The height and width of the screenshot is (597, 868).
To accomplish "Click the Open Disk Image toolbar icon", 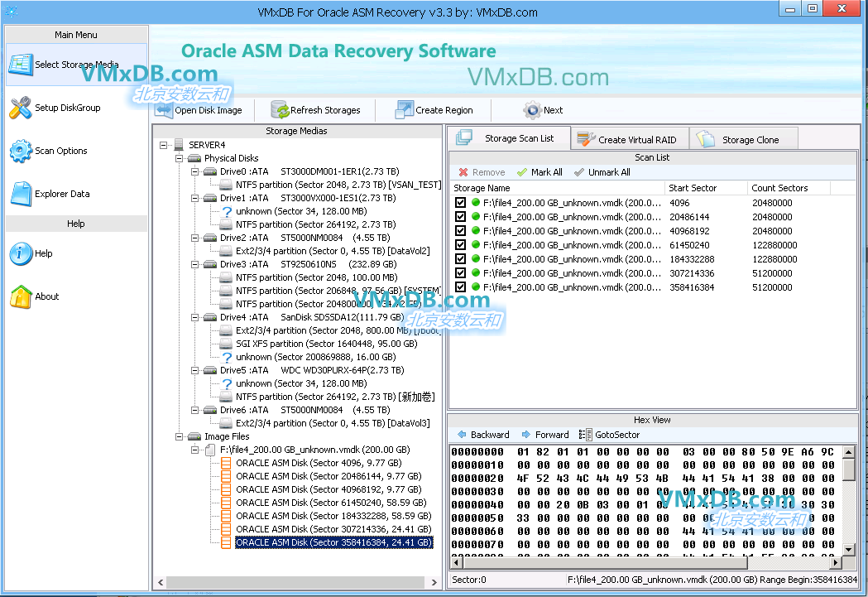I will (x=163, y=110).
